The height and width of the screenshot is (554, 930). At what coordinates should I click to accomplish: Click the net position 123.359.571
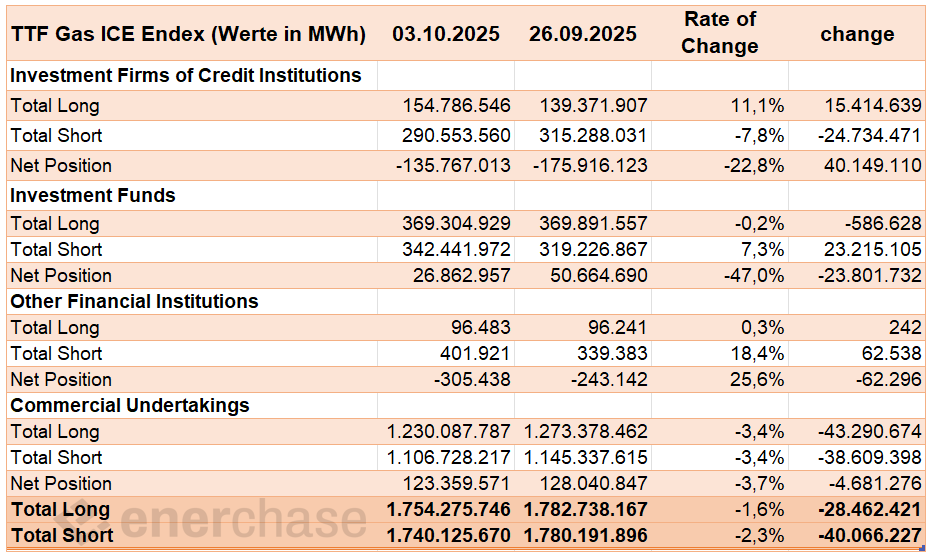pos(456,483)
